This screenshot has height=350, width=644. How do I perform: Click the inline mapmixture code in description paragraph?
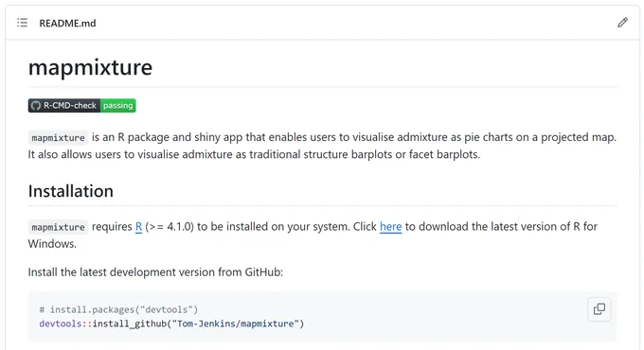pos(58,138)
